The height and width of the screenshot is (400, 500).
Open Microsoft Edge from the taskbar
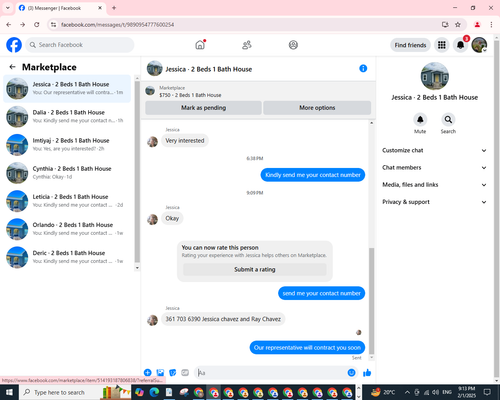(x=154, y=392)
